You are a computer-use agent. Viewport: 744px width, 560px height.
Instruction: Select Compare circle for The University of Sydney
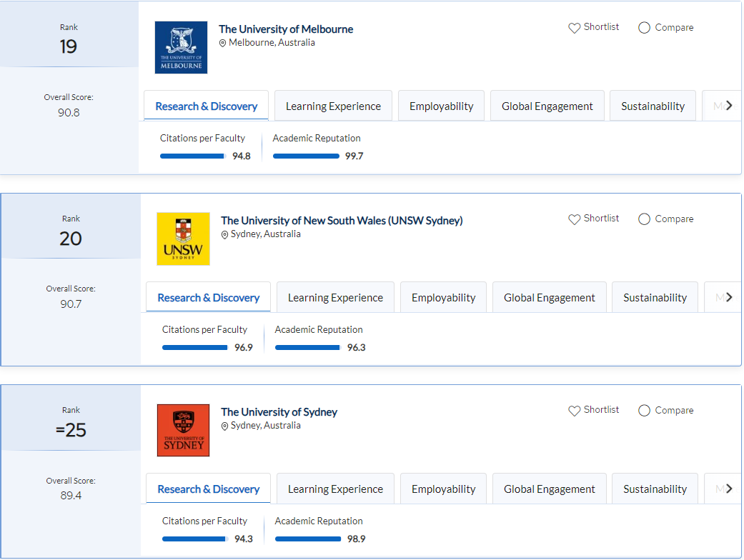pyautogui.click(x=644, y=411)
